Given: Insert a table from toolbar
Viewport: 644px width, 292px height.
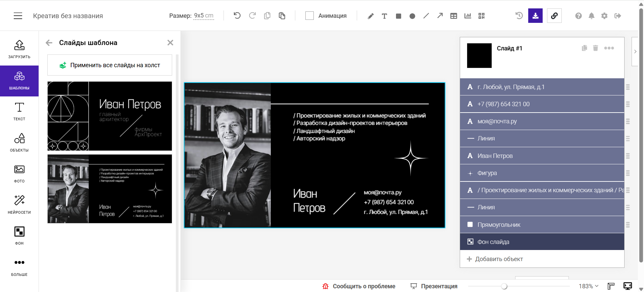Looking at the screenshot, I should [x=453, y=16].
